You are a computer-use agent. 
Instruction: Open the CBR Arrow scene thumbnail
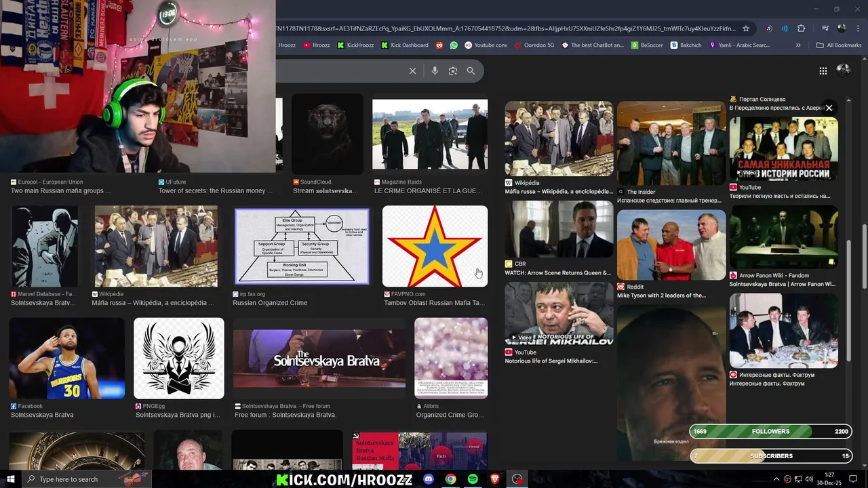(x=559, y=228)
